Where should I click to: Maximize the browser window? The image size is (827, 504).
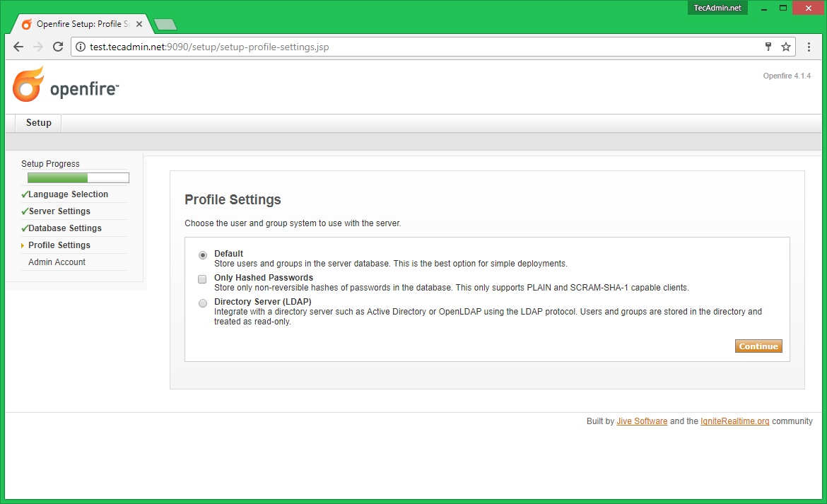[x=783, y=8]
